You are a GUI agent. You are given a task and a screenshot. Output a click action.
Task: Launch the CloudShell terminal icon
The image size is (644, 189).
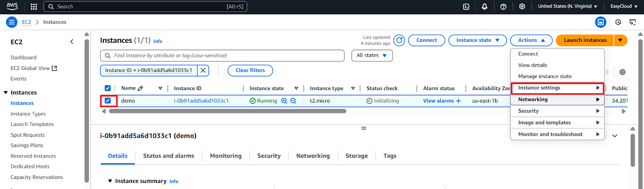466,6
